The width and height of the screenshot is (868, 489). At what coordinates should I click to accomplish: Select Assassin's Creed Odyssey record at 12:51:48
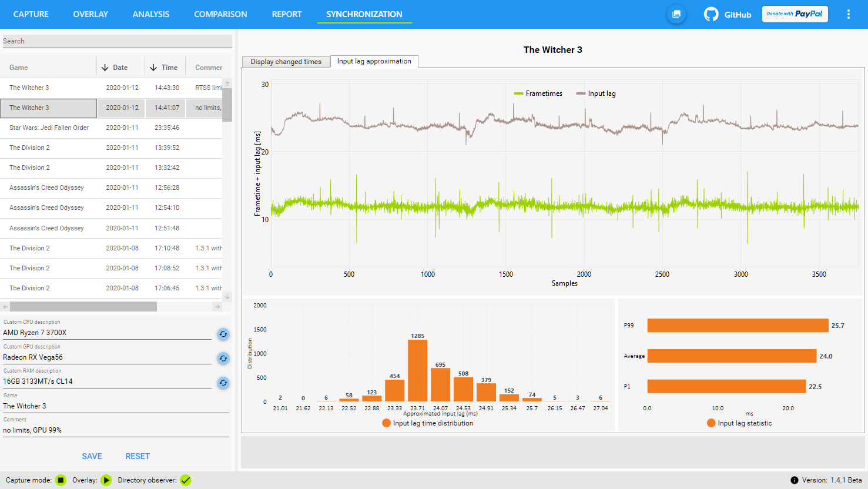pos(111,228)
